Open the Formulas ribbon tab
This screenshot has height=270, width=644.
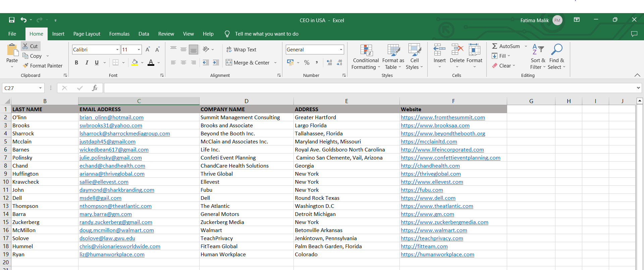119,34
